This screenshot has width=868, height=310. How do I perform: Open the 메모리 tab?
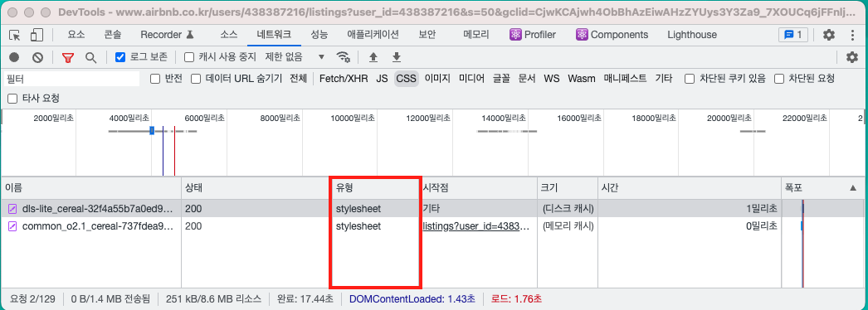(476, 35)
